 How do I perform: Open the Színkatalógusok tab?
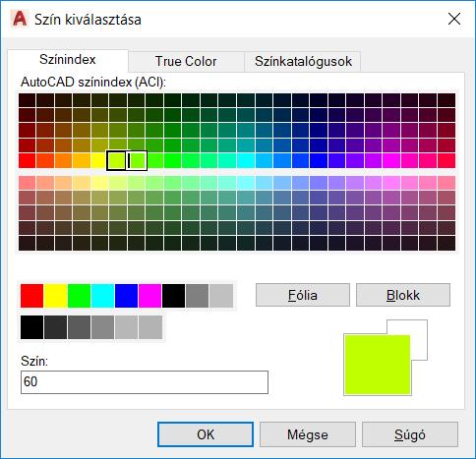tap(303, 61)
